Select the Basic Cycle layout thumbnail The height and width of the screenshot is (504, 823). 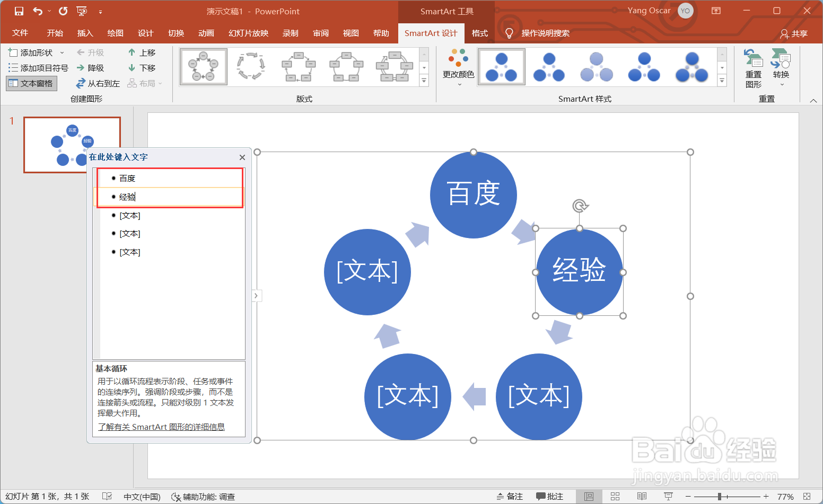204,67
